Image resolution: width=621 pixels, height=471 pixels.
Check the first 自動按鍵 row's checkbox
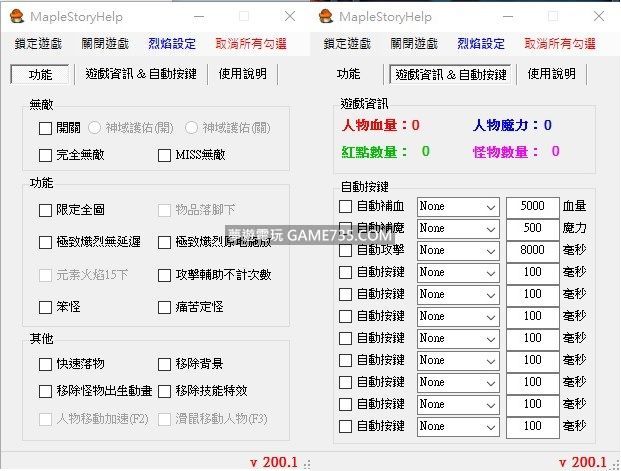(x=345, y=273)
